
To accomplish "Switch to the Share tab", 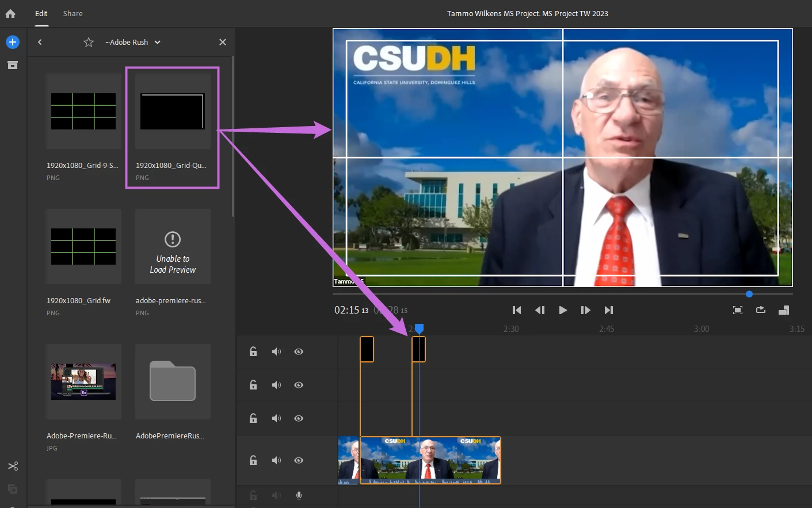I will coord(73,13).
